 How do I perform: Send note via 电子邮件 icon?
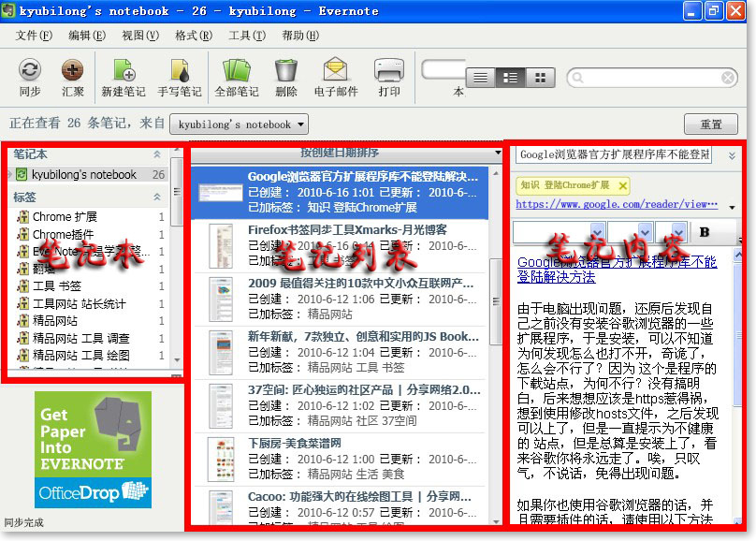(336, 69)
